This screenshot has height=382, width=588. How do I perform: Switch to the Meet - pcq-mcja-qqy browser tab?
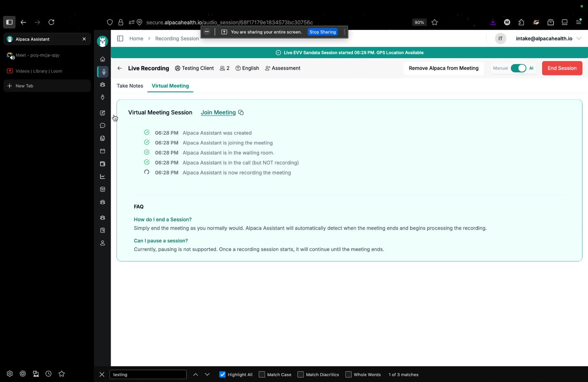(47, 55)
